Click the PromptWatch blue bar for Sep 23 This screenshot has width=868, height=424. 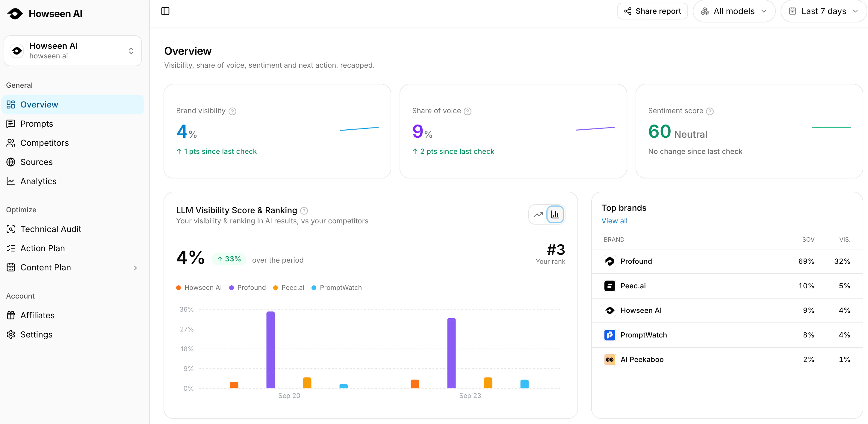click(524, 384)
